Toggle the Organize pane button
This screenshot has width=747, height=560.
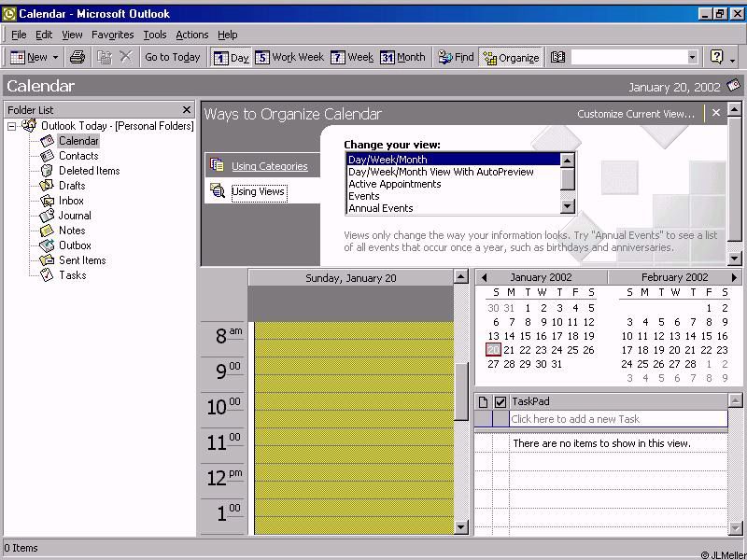510,57
